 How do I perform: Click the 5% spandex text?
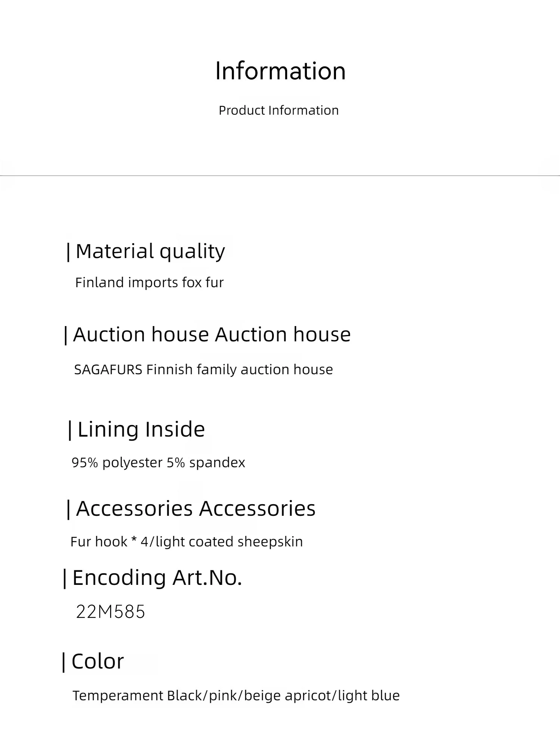[x=206, y=463]
